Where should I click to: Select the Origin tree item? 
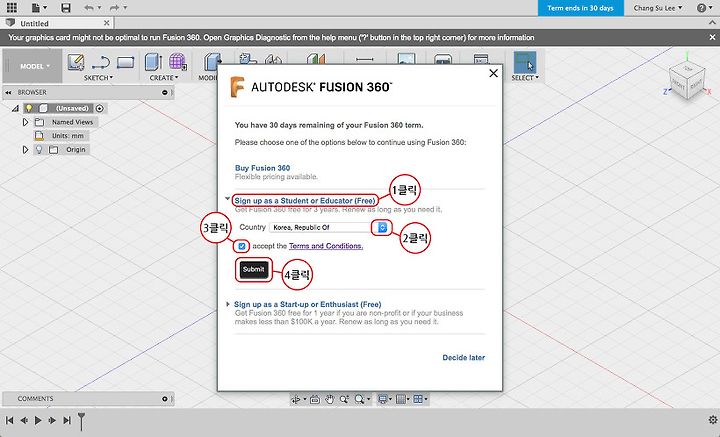(x=75, y=150)
